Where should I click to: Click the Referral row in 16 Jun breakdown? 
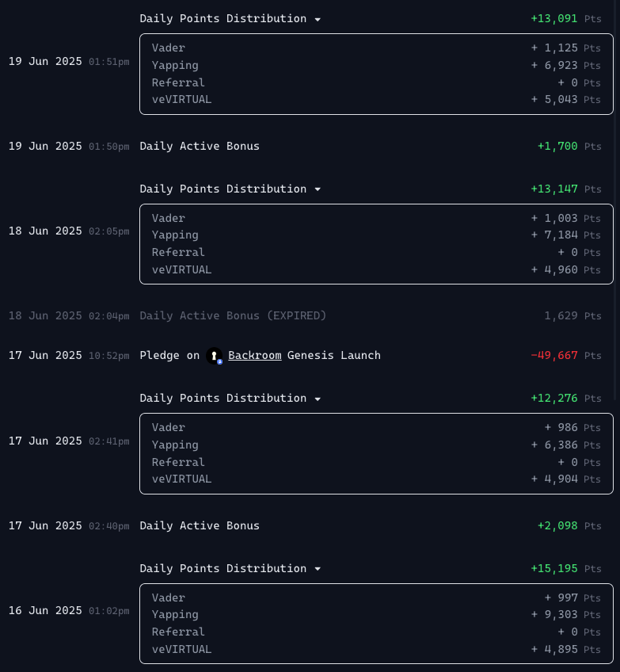[x=376, y=632]
